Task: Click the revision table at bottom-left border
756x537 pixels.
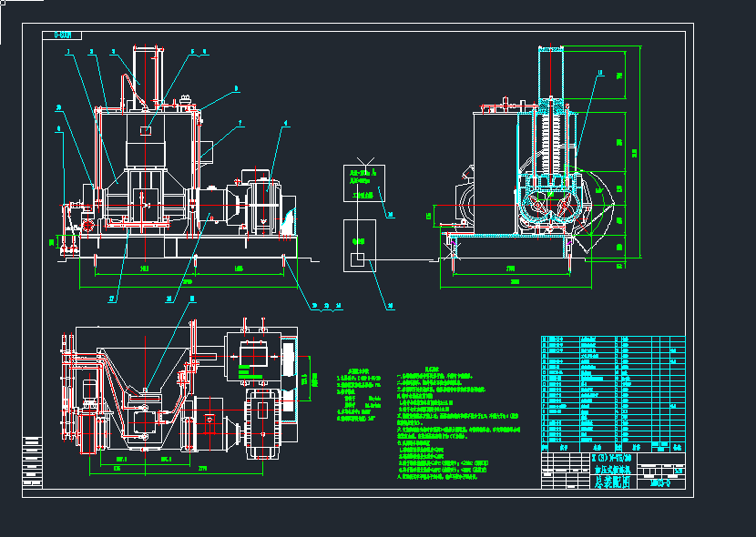Action: click(33, 460)
